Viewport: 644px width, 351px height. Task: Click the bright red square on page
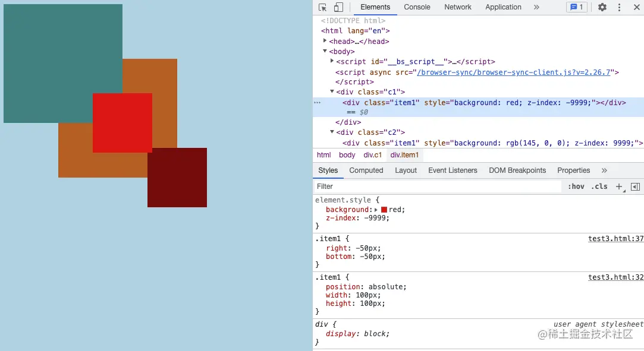(122, 122)
